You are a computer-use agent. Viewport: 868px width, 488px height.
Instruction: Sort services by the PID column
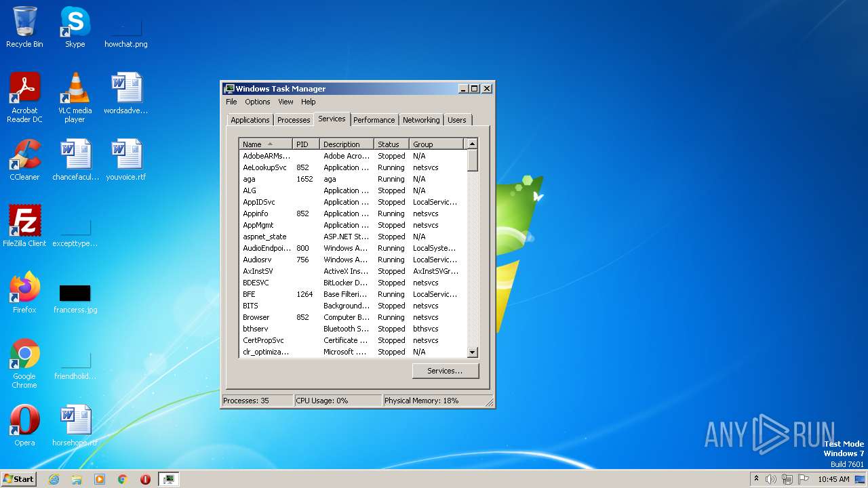point(307,144)
